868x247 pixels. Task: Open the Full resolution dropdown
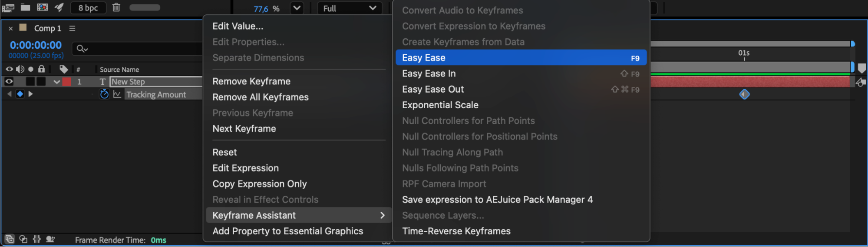(x=350, y=8)
